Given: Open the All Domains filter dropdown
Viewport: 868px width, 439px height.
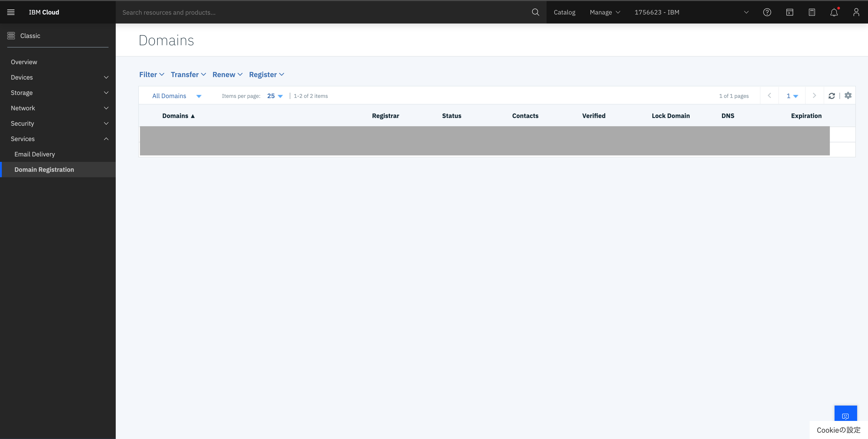Looking at the screenshot, I should 177,96.
